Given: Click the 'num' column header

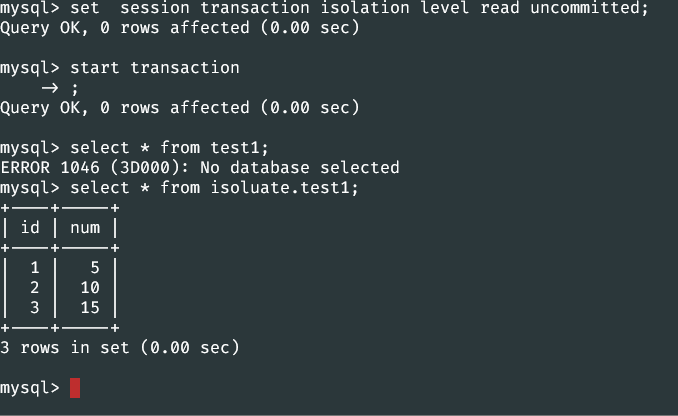Looking at the screenshot, I should point(85,228).
